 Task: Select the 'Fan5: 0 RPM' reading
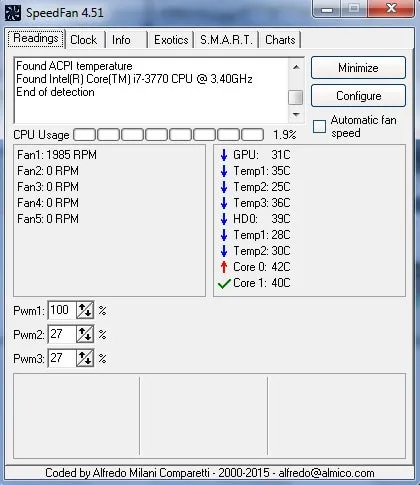pos(48,219)
